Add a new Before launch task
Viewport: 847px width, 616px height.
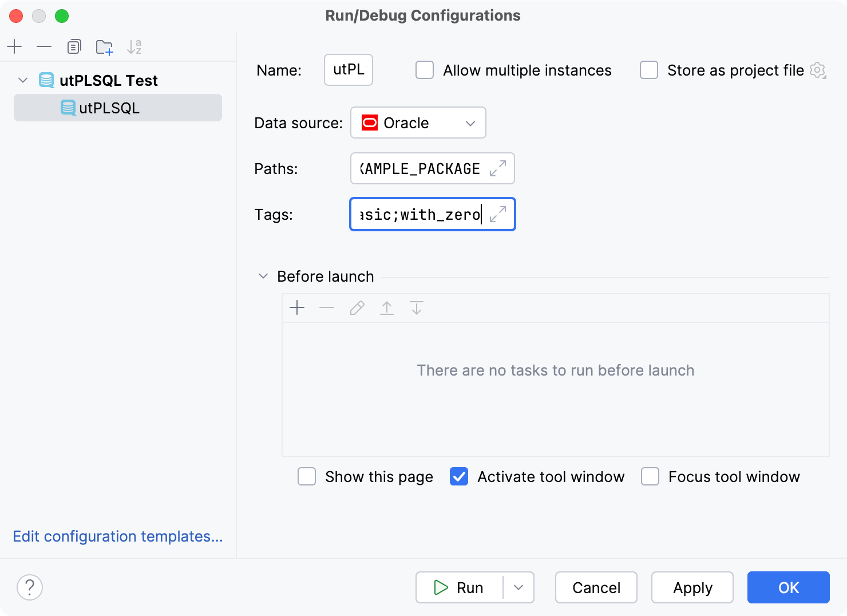[x=297, y=307]
